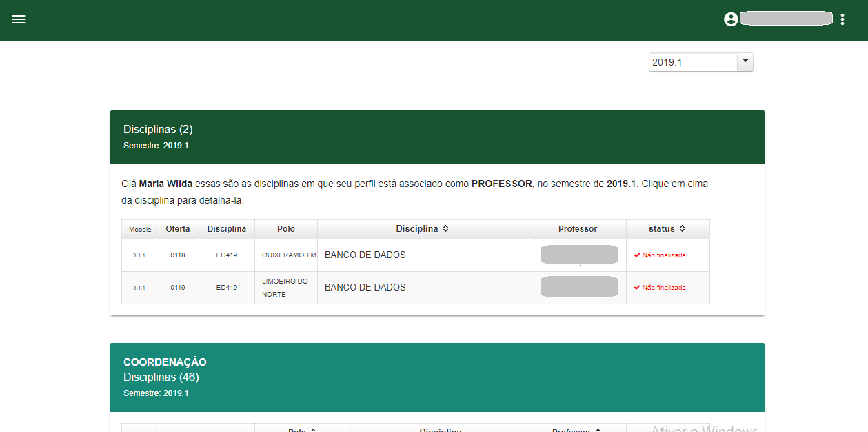Open BANCO DE DADOS for Quixeramobim
Screen dimensions: 868x432
point(365,255)
